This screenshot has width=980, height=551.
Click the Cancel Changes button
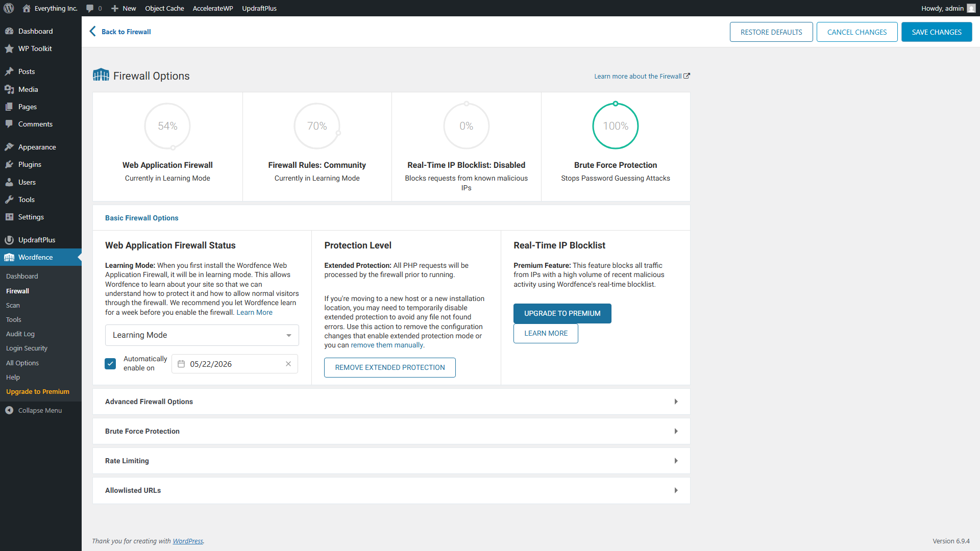[x=857, y=32]
